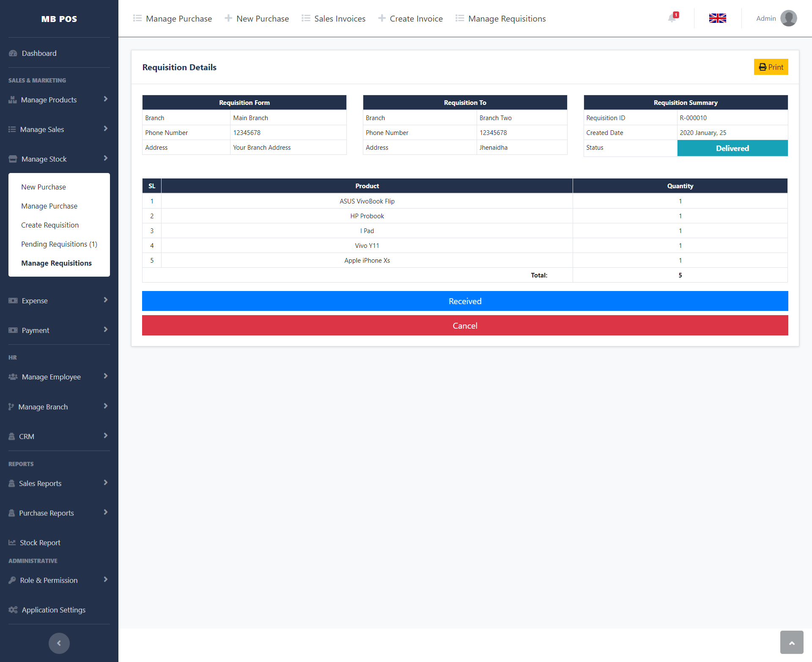This screenshot has height=662, width=812.
Task: Click the scroll-to-top arrow button
Action: [x=791, y=643]
